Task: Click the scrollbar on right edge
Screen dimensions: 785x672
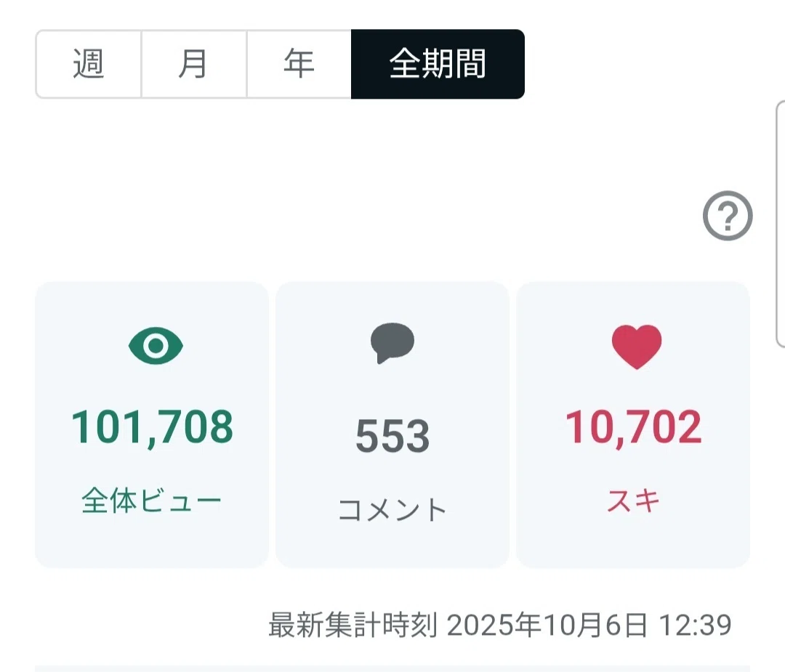Action: click(780, 224)
